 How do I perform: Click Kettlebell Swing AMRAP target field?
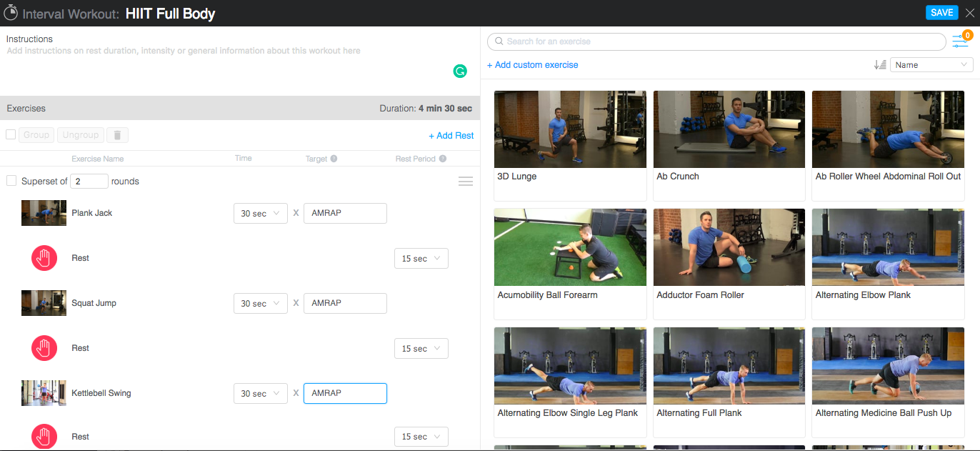tap(345, 393)
